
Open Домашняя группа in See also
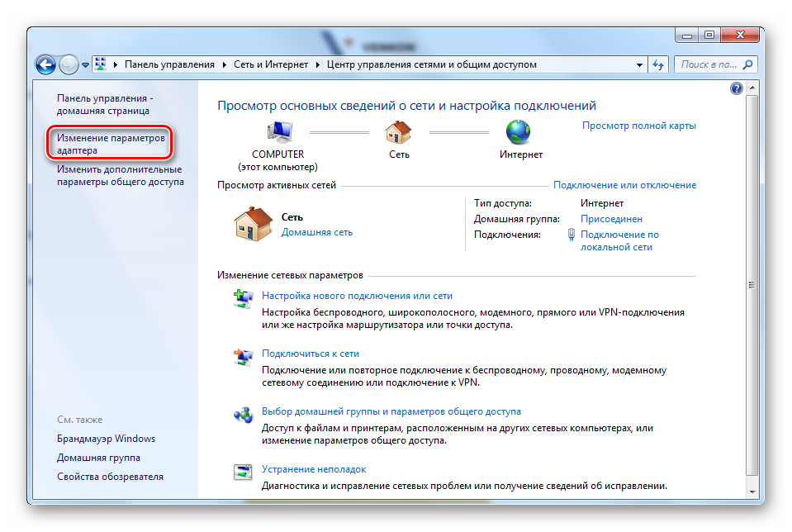coord(98,458)
